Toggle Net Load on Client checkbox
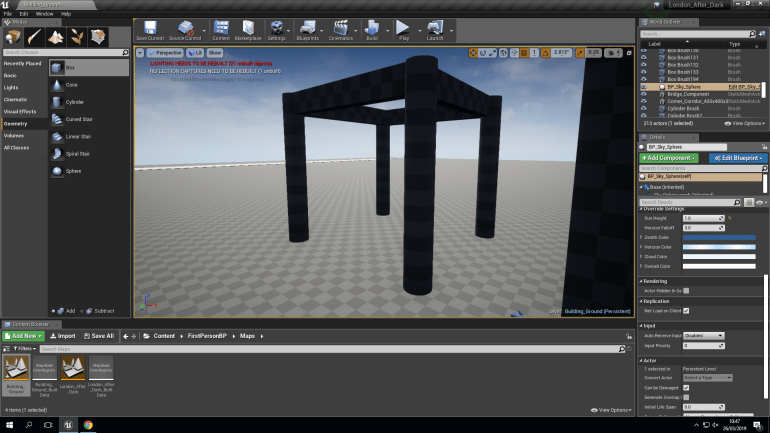 pos(686,311)
